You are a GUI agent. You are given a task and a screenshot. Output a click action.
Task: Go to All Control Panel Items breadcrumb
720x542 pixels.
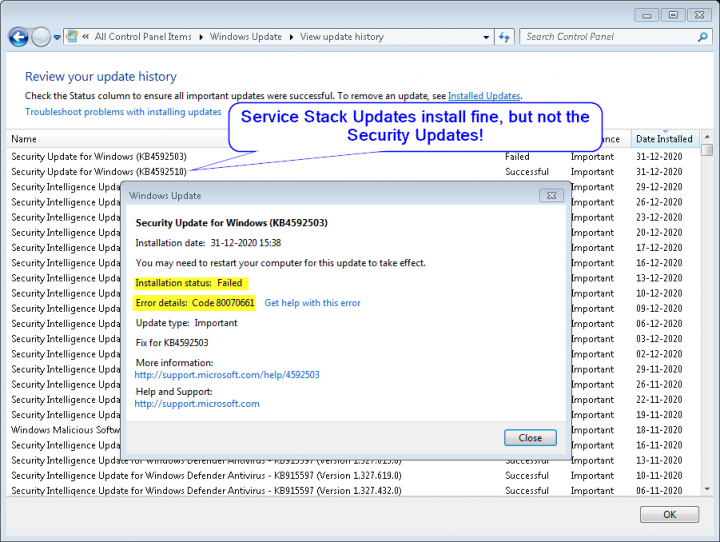click(143, 37)
